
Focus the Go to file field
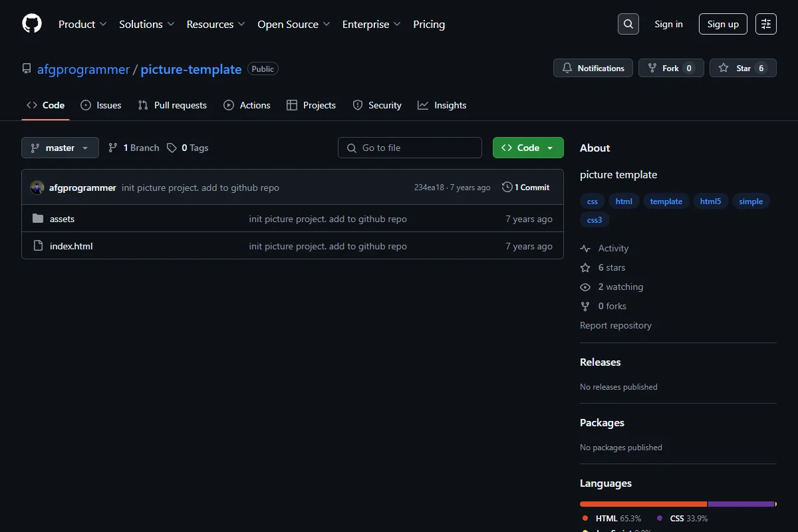click(x=410, y=148)
